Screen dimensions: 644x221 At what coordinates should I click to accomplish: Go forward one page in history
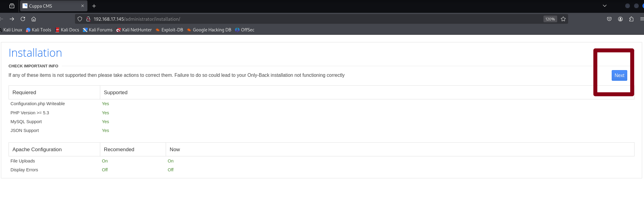pos(12,19)
